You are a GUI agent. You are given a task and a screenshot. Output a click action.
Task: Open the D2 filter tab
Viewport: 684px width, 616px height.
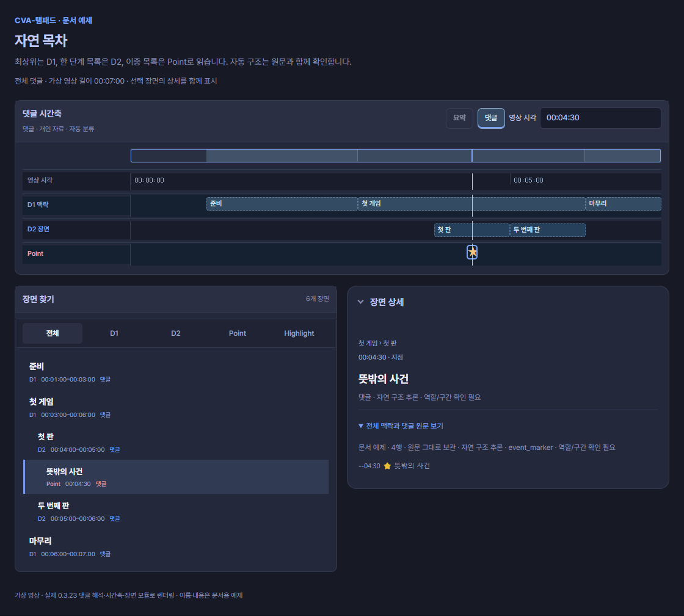tap(176, 333)
